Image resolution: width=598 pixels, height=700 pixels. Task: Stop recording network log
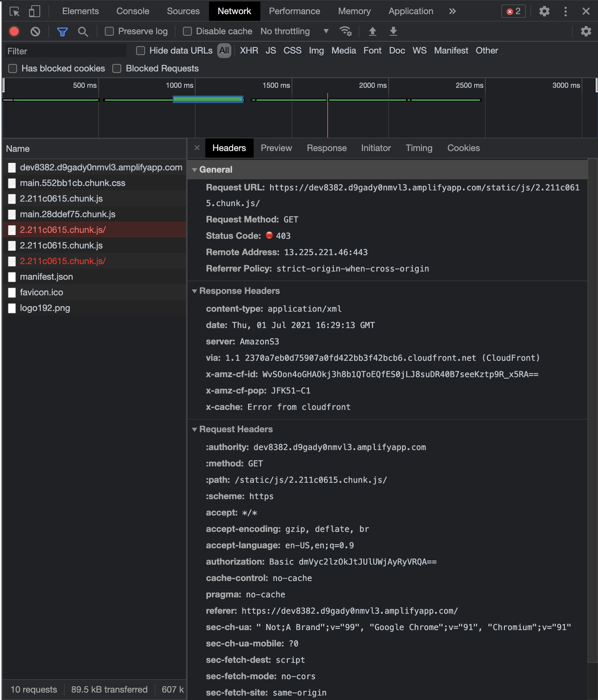click(x=14, y=31)
